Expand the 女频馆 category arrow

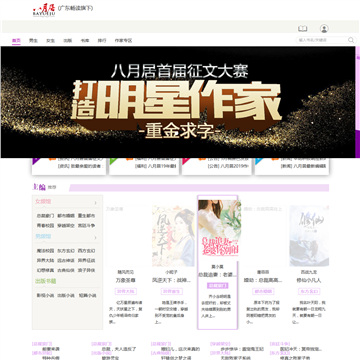[96, 203]
